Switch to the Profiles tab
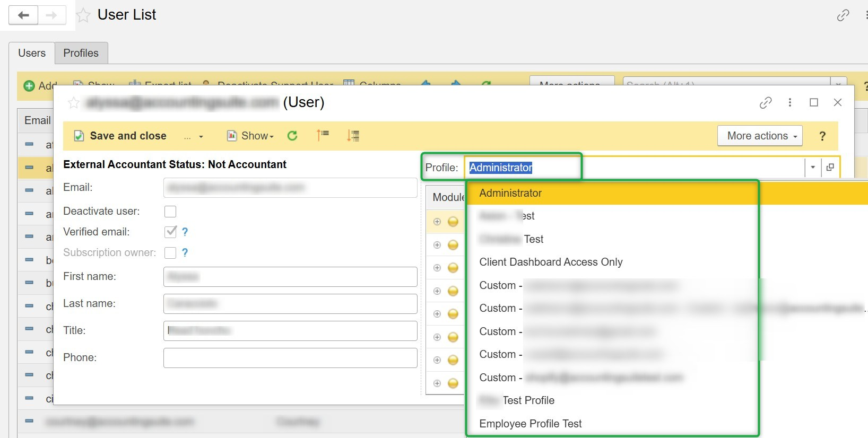The width and height of the screenshot is (868, 438). point(81,53)
